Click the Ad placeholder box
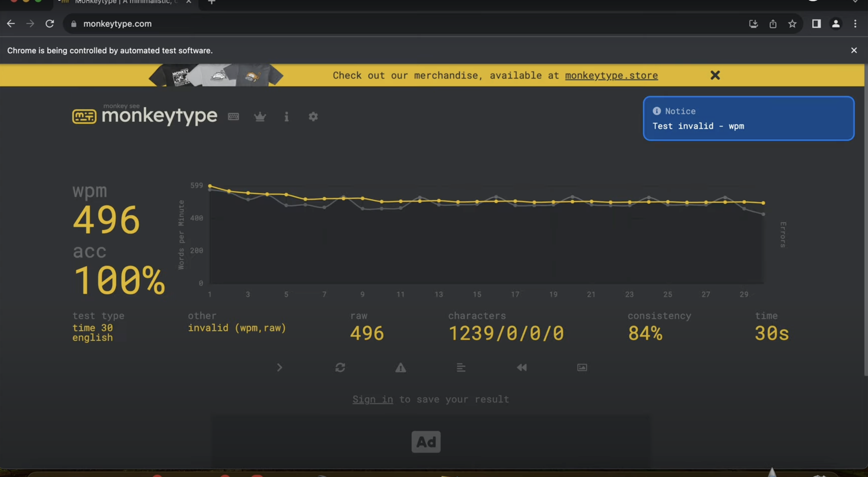This screenshot has width=868, height=477. coord(426,442)
